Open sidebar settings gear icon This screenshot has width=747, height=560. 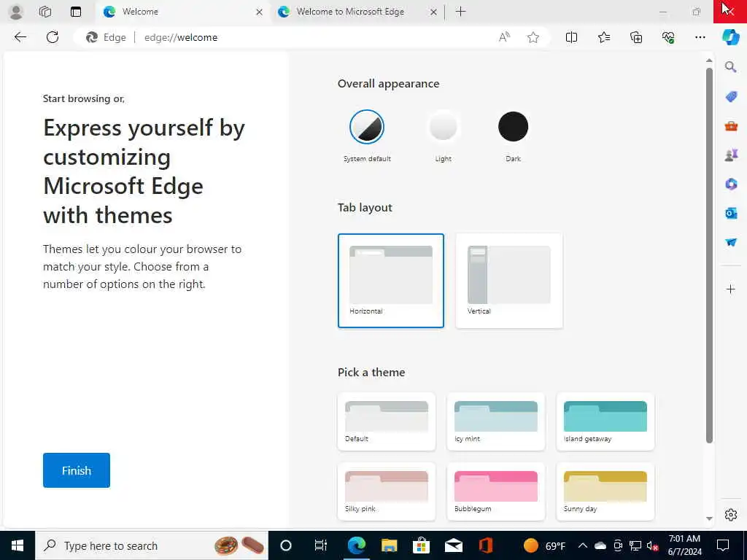731,515
